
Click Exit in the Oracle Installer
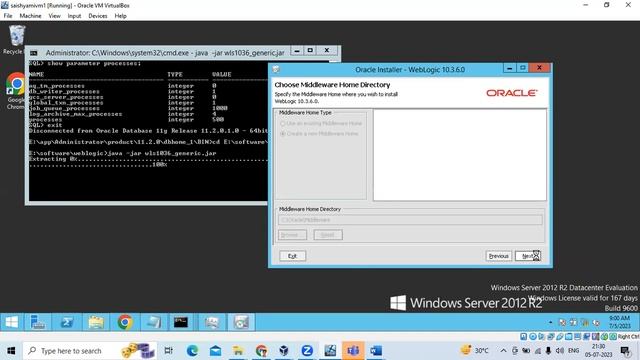(292, 256)
